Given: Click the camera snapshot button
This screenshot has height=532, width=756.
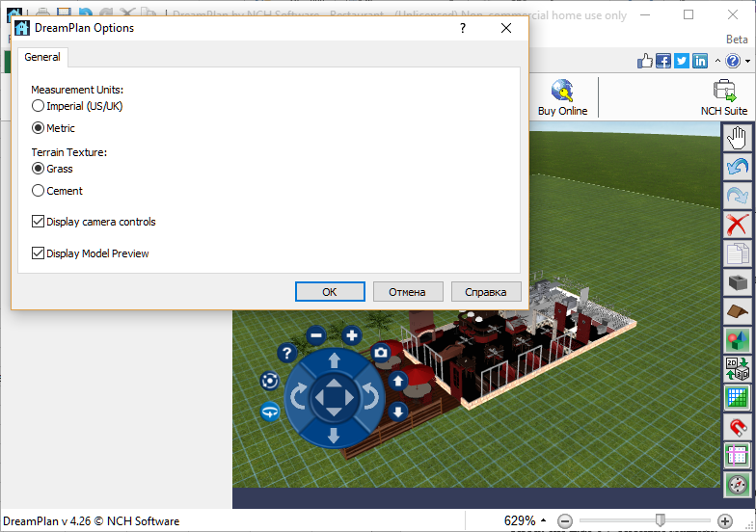Looking at the screenshot, I should click(x=381, y=354).
